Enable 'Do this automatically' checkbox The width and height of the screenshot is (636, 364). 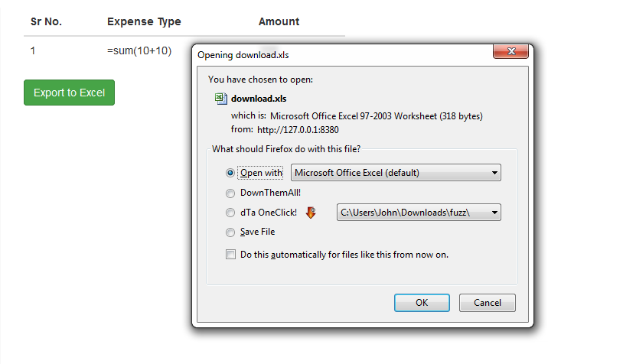230,255
